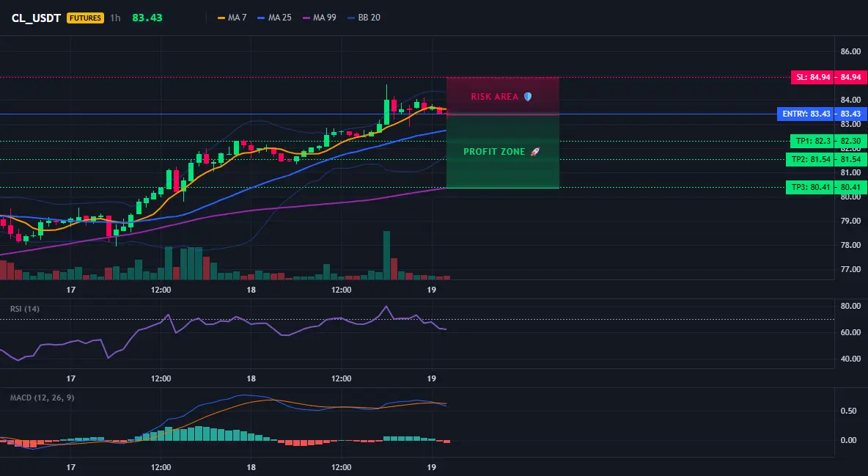Toggle the MA 25 legend entry
This screenshot has height=476, width=868.
(x=275, y=18)
